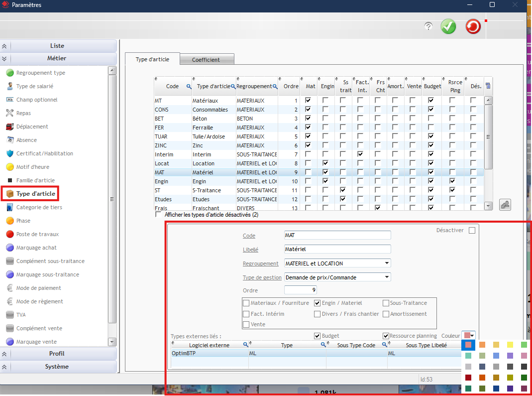Click the Libellé label link
532x396 pixels.
pos(250,250)
